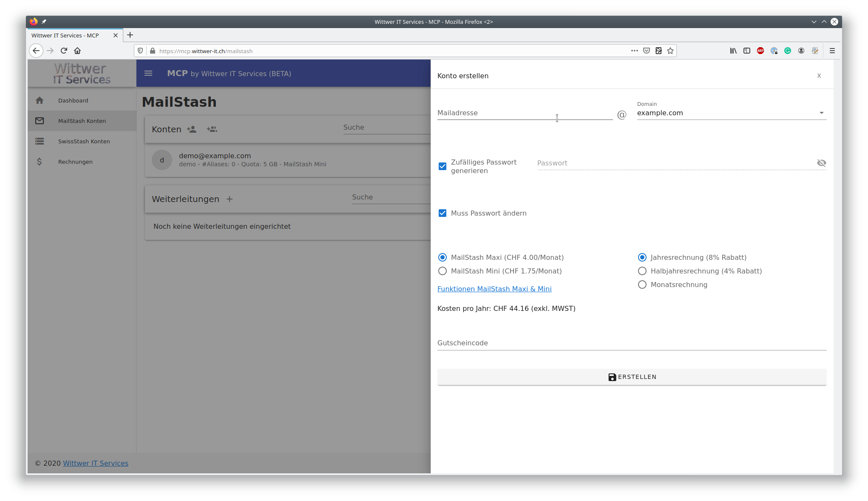Click the Dashboard home icon in sidebar
The image size is (868, 501).
click(x=40, y=100)
